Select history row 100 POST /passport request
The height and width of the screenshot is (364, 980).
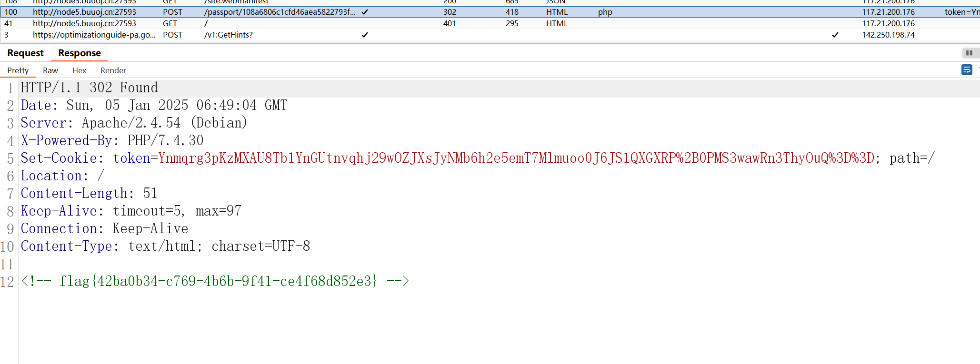coord(490,12)
